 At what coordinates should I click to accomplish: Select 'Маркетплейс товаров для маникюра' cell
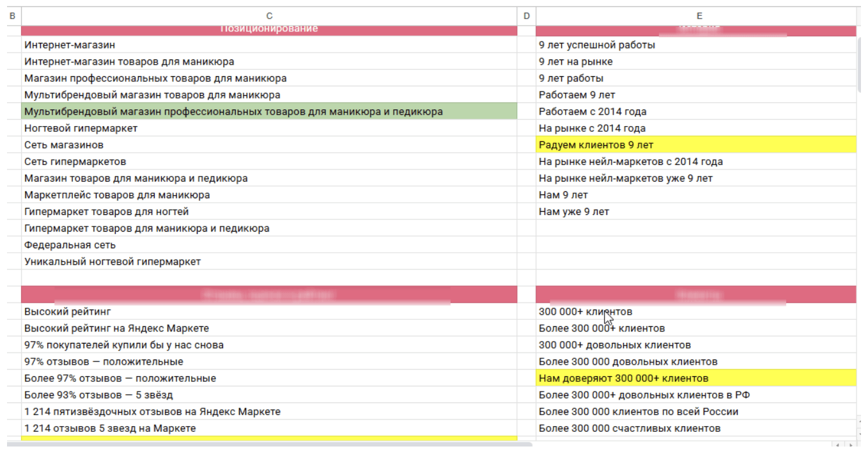point(269,194)
